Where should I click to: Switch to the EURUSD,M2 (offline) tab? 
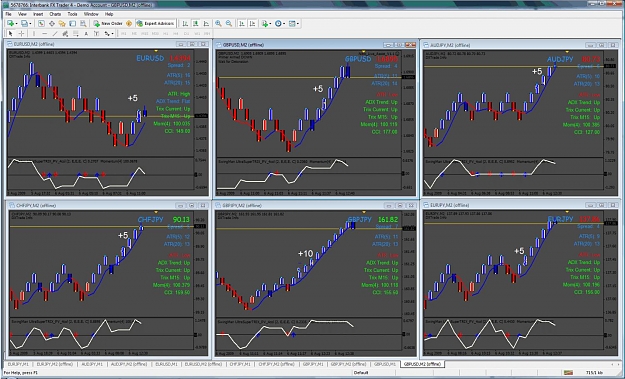(203, 364)
